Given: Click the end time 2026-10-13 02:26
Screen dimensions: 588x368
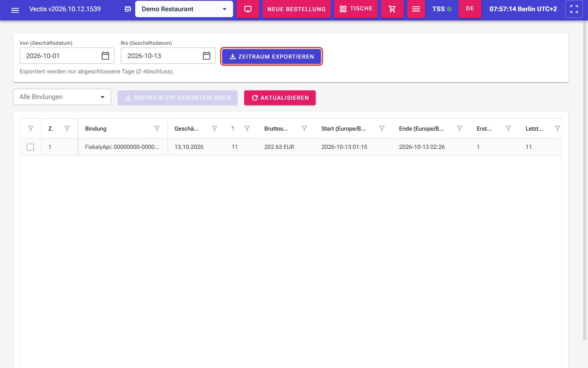Looking at the screenshot, I should point(422,147).
